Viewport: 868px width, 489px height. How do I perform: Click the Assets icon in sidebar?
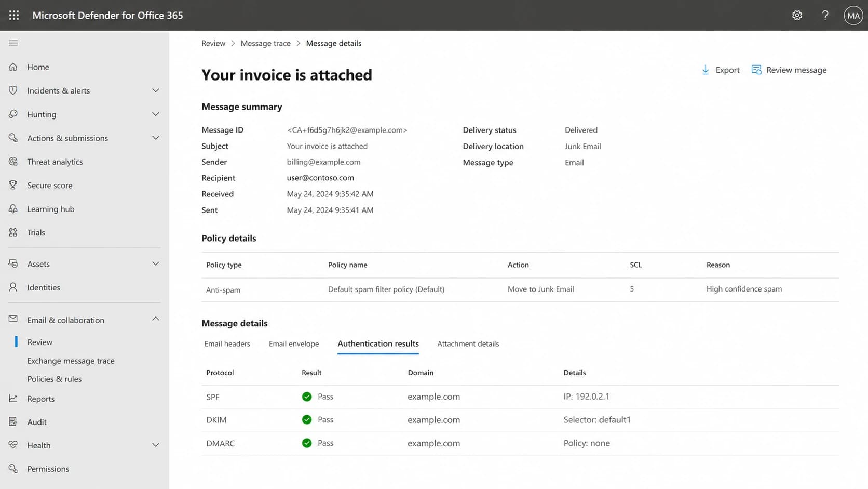(13, 263)
